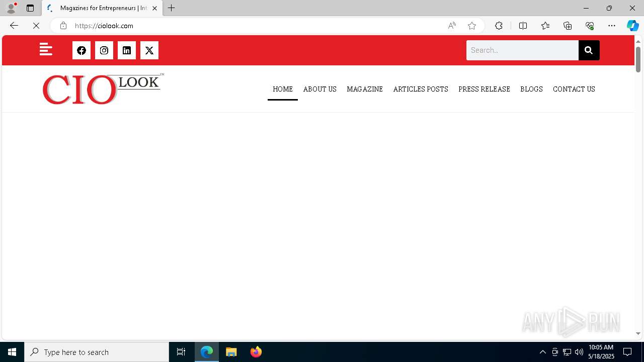Open the notification center
The height and width of the screenshot is (362, 644).
pyautogui.click(x=627, y=352)
